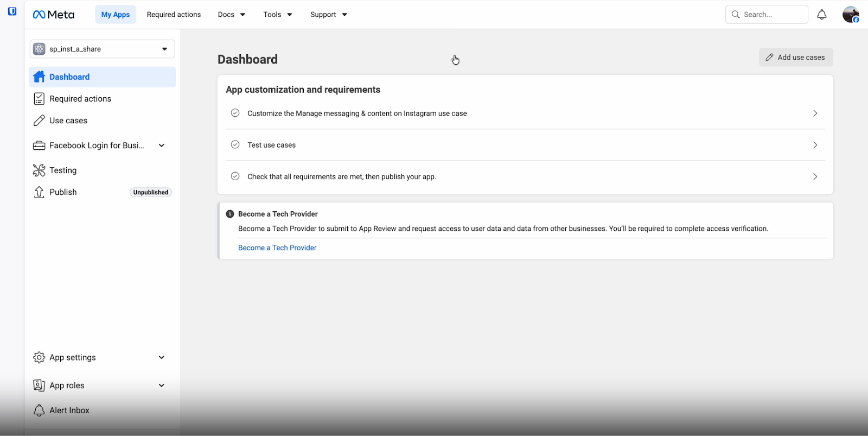Open the Bitwarden extension icon
Screen dimensions: 868x436
click(x=12, y=11)
